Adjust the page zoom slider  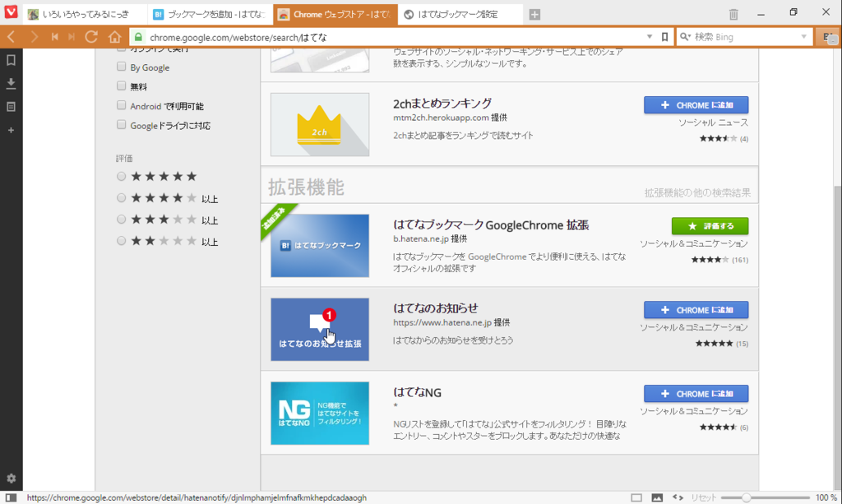pyautogui.click(x=746, y=497)
